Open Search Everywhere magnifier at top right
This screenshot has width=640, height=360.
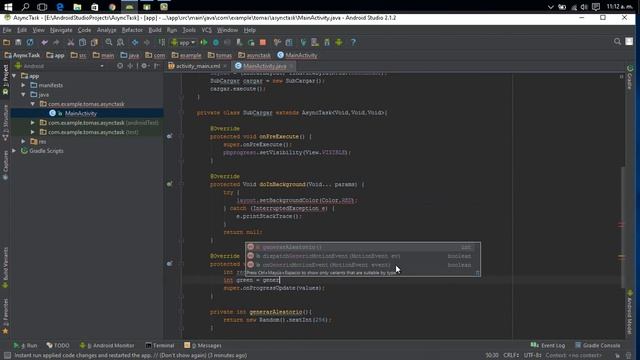617,42
